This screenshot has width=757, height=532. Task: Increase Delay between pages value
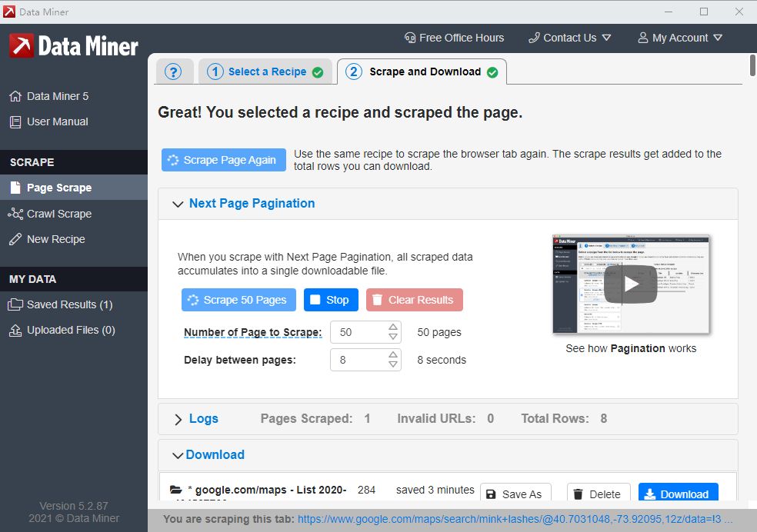point(393,355)
